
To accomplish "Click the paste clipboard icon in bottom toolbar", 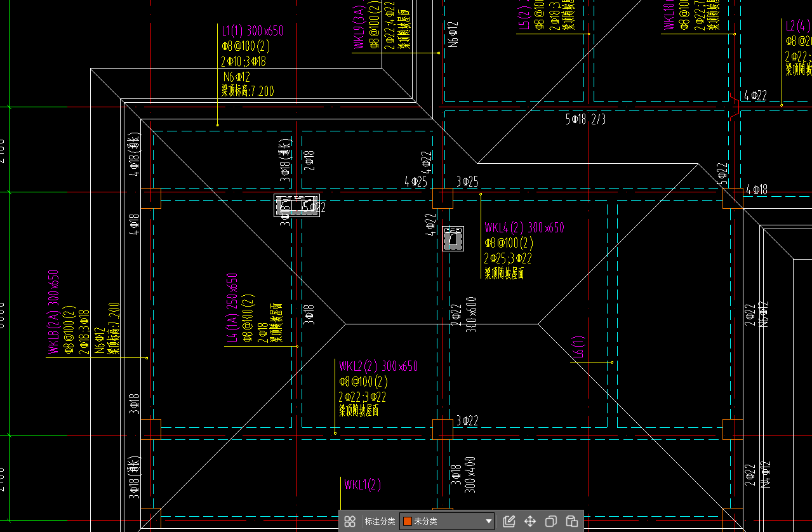I will pos(571,522).
